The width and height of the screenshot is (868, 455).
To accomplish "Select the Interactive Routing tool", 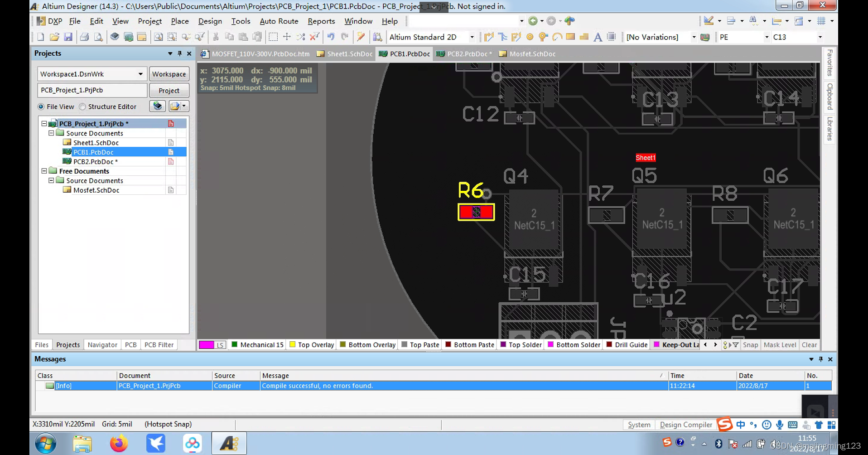I will (489, 37).
